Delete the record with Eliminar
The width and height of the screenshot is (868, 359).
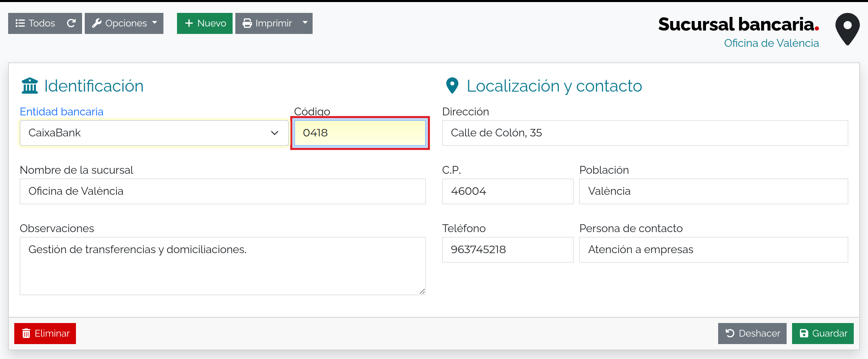pos(45,333)
